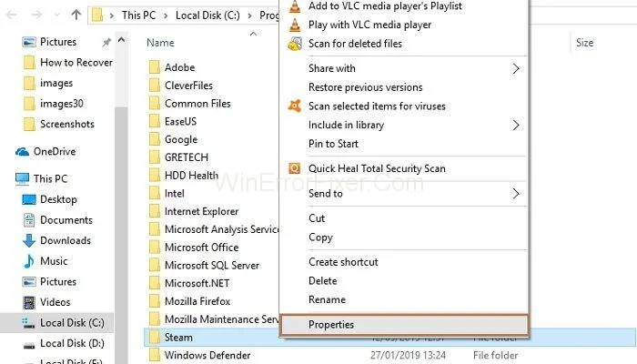The width and height of the screenshot is (637, 364).
Task: Click the OneDrive cloud icon in sidebar
Action: [23, 152]
